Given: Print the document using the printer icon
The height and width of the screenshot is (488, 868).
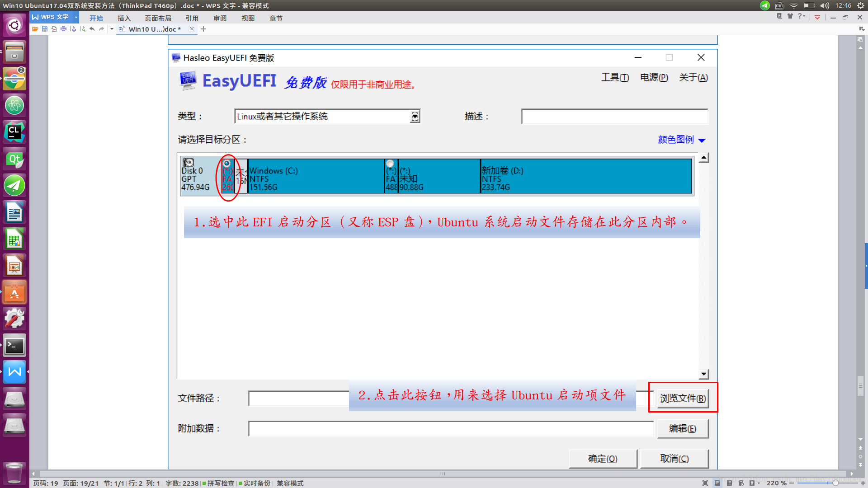Looking at the screenshot, I should click(x=63, y=29).
